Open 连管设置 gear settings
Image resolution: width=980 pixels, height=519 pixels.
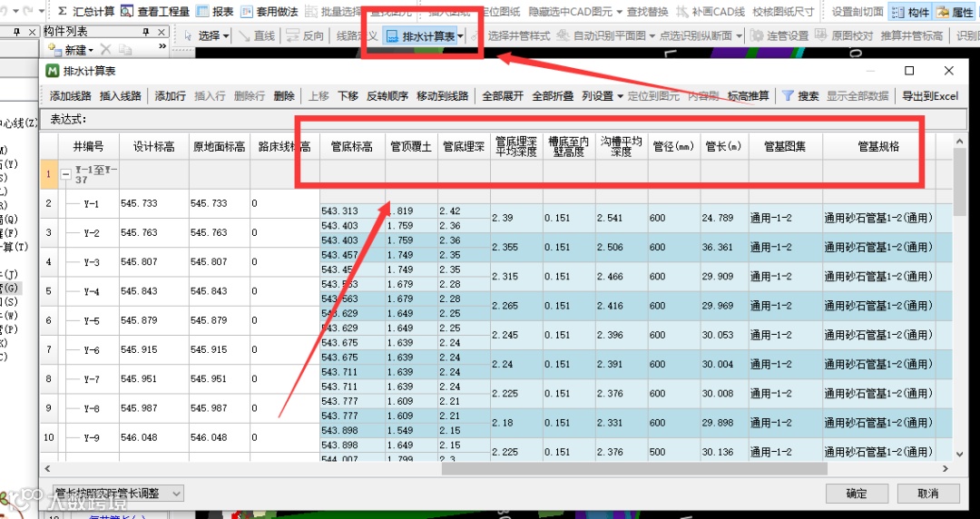pos(757,35)
